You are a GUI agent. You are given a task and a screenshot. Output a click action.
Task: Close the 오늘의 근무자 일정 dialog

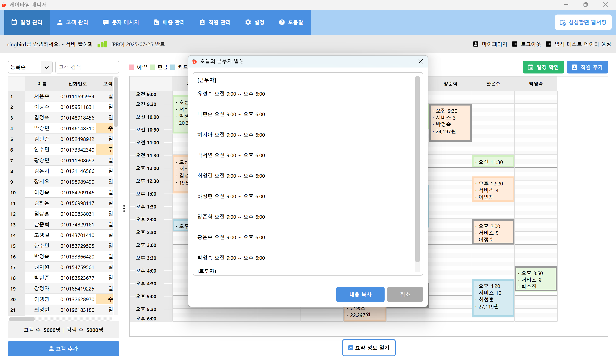click(420, 61)
